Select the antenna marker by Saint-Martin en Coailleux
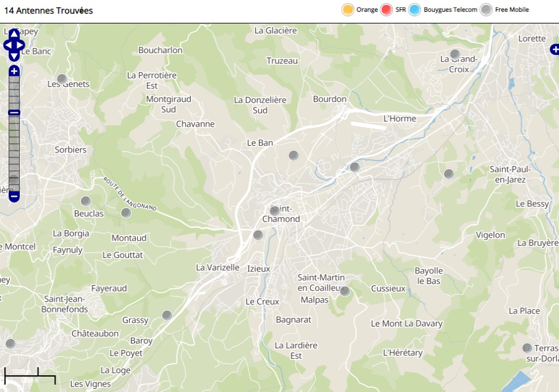559x392 pixels. [345, 291]
